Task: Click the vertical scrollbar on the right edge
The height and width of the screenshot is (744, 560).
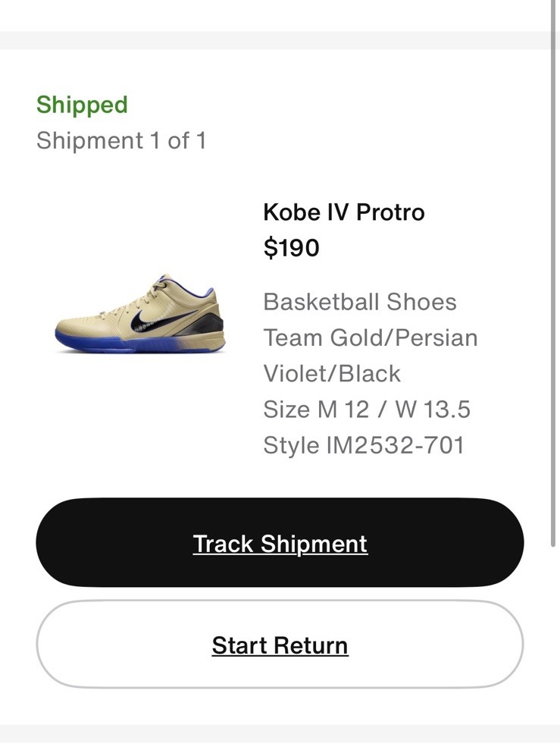Action: coord(553,273)
